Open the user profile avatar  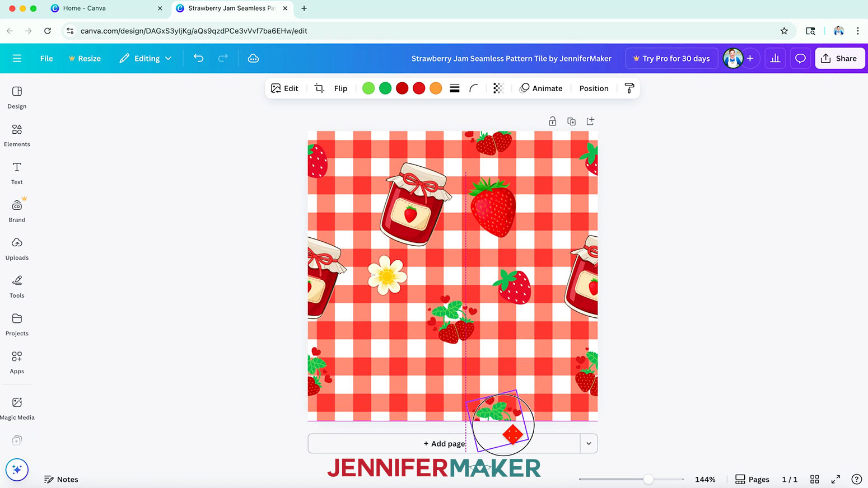coord(733,58)
